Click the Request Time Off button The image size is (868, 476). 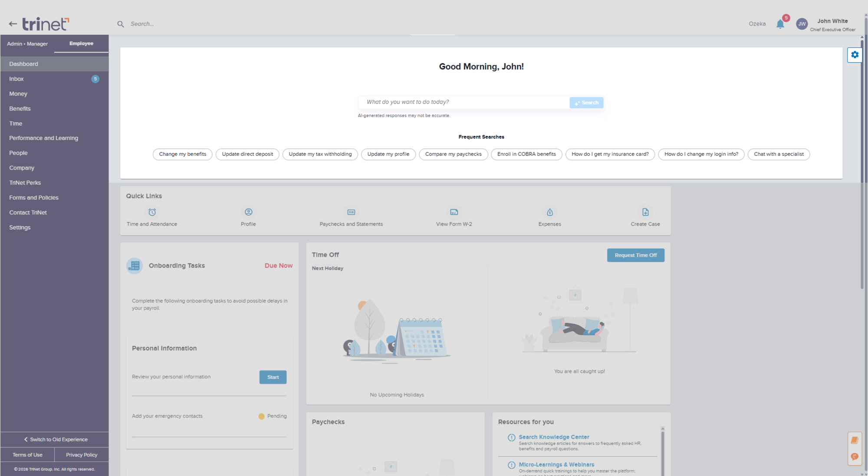(x=635, y=255)
